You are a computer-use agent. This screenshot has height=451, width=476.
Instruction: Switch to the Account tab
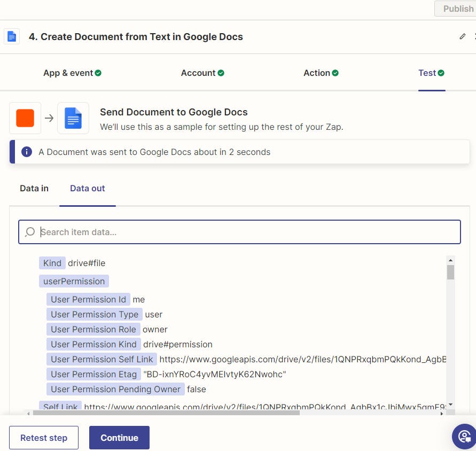click(202, 73)
